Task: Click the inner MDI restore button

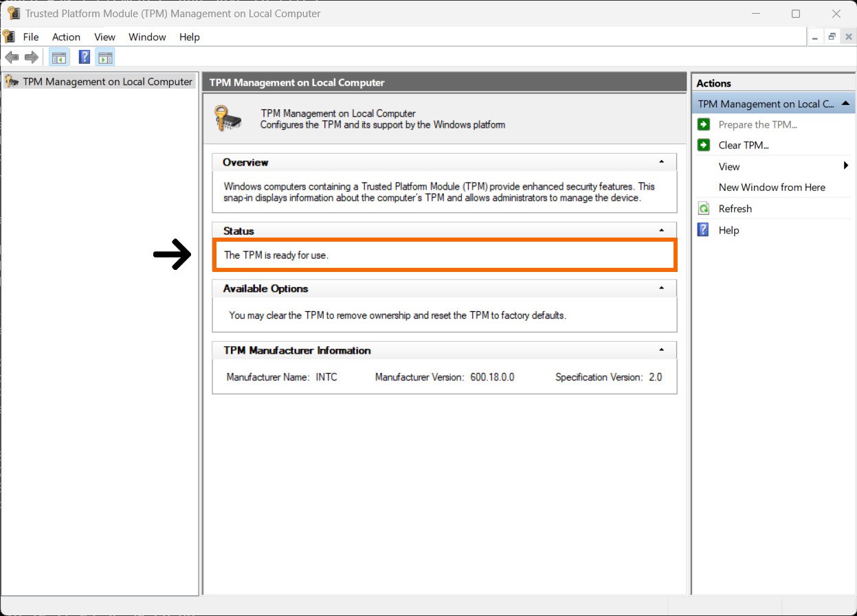Action: [832, 37]
